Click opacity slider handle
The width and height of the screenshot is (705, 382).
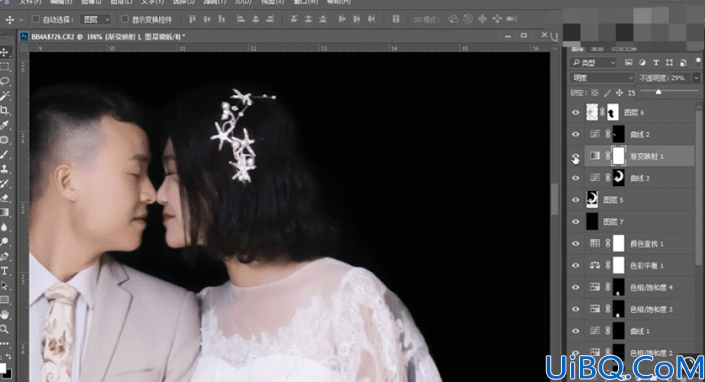click(x=658, y=92)
